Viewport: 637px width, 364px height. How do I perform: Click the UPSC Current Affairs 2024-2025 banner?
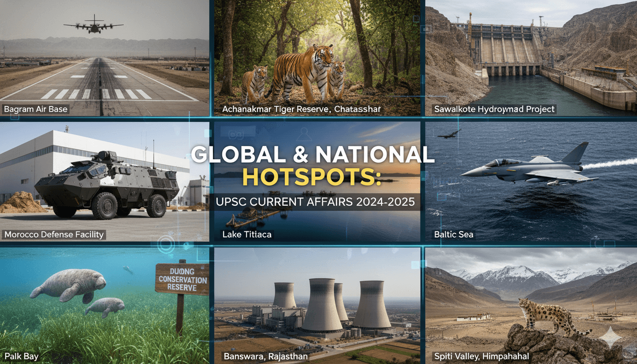[318, 201]
